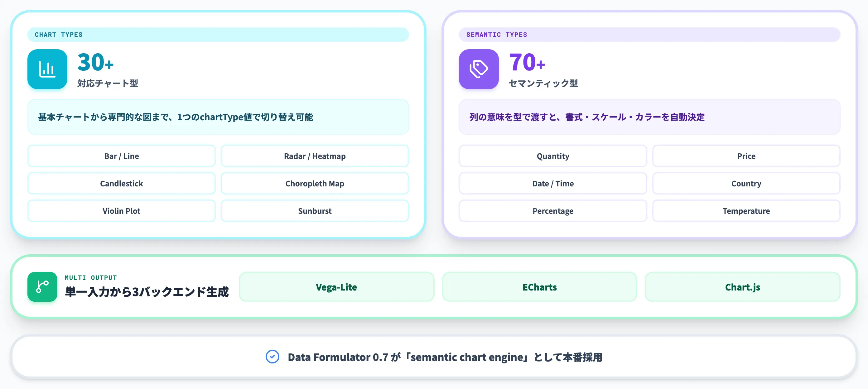Open the Chart.js backend box
Viewport: 868px width, 389px height.
point(742,287)
